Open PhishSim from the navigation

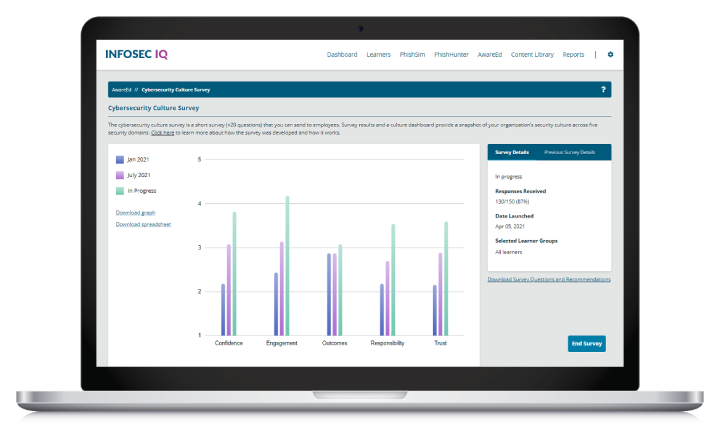tap(412, 54)
